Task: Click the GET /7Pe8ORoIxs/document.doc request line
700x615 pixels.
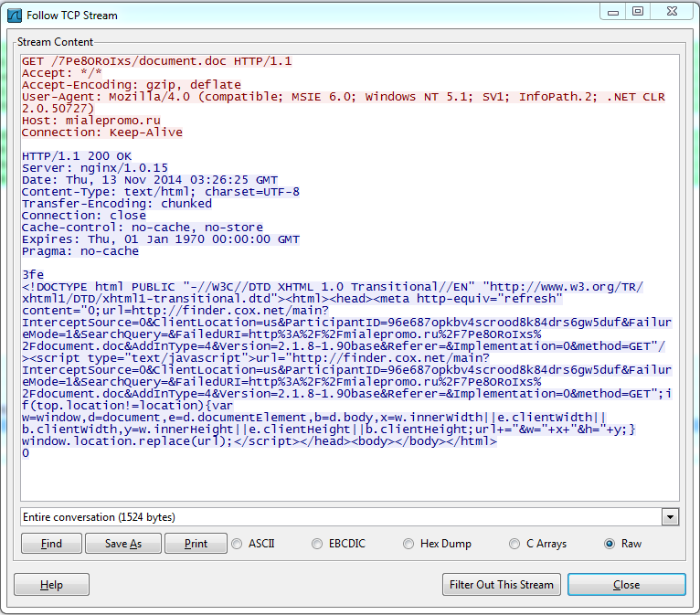Action: pos(156,61)
